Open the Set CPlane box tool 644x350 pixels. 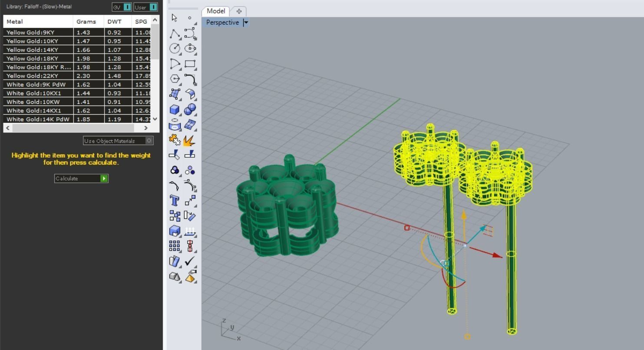click(175, 231)
